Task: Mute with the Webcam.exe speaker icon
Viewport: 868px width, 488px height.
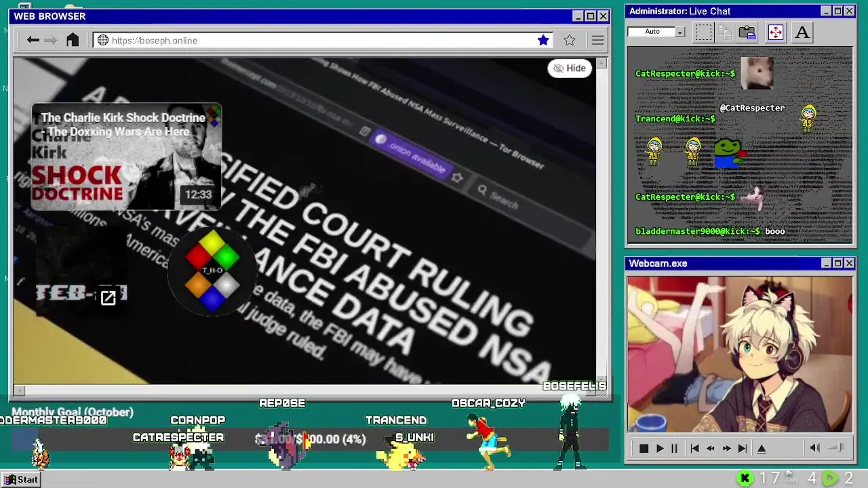Action: (x=815, y=447)
